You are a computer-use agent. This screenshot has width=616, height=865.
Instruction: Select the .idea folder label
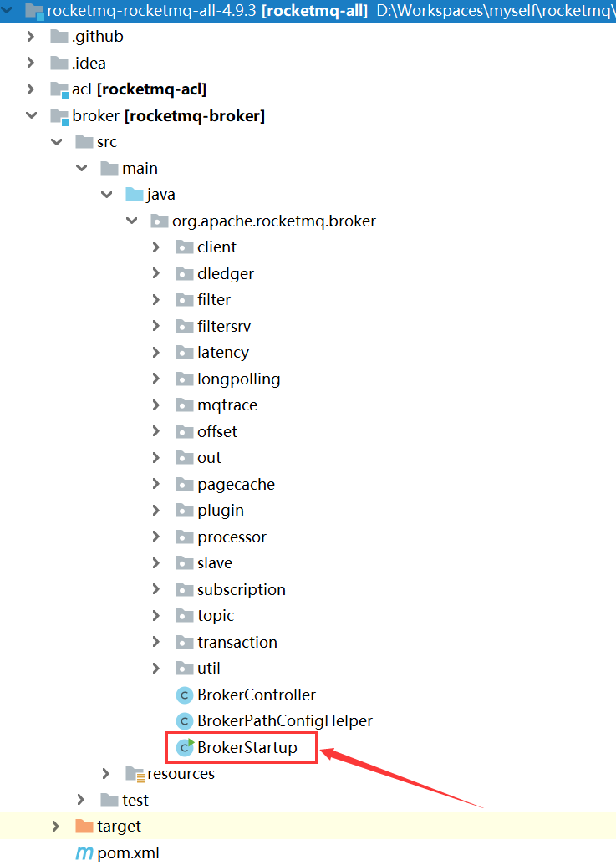pos(89,64)
